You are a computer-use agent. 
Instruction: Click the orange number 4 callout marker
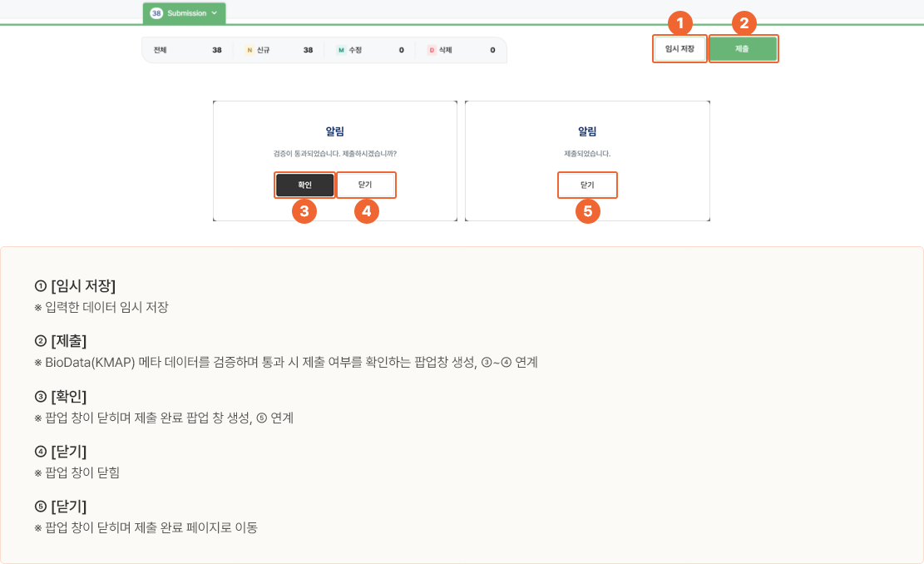pos(366,211)
